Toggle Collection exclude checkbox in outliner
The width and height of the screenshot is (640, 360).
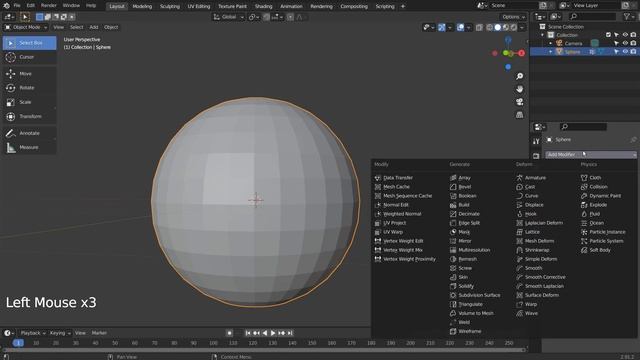(x=608, y=35)
